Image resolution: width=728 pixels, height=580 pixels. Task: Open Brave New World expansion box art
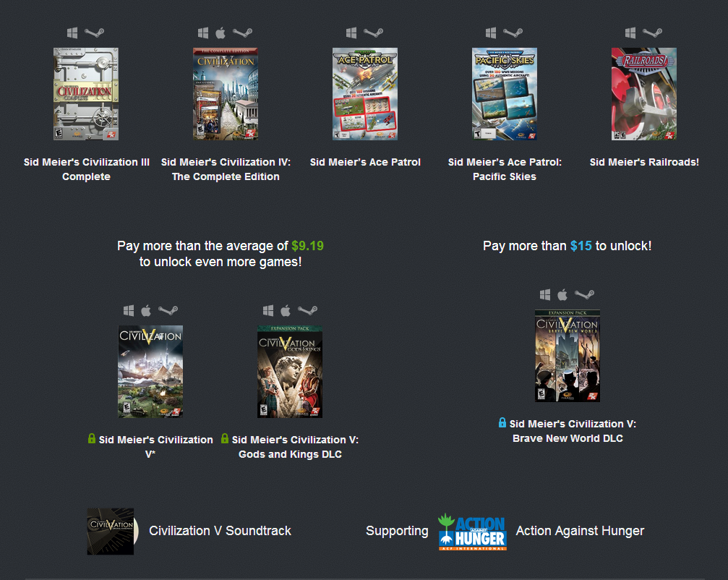click(568, 356)
